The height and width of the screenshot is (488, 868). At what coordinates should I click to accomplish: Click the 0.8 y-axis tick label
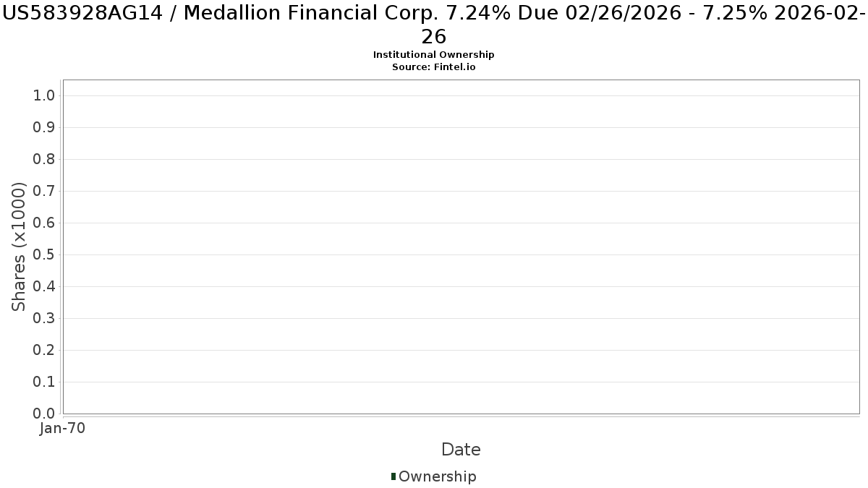(45, 159)
